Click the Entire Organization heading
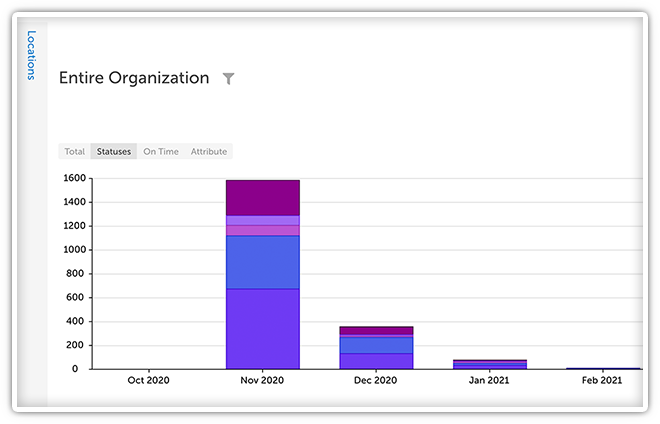660x424 pixels. [x=134, y=78]
